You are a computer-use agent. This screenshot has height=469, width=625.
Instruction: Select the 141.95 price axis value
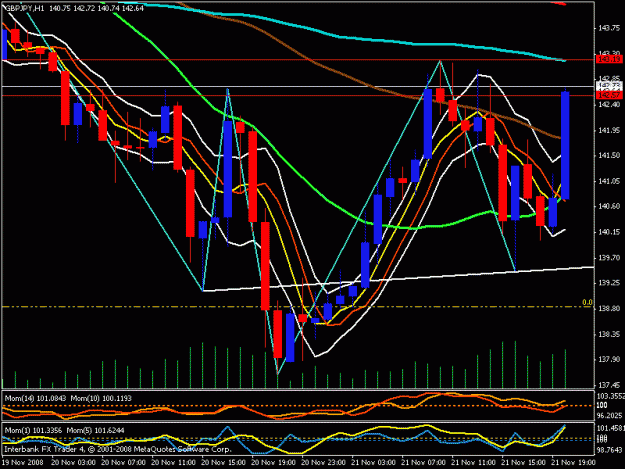[x=609, y=130]
